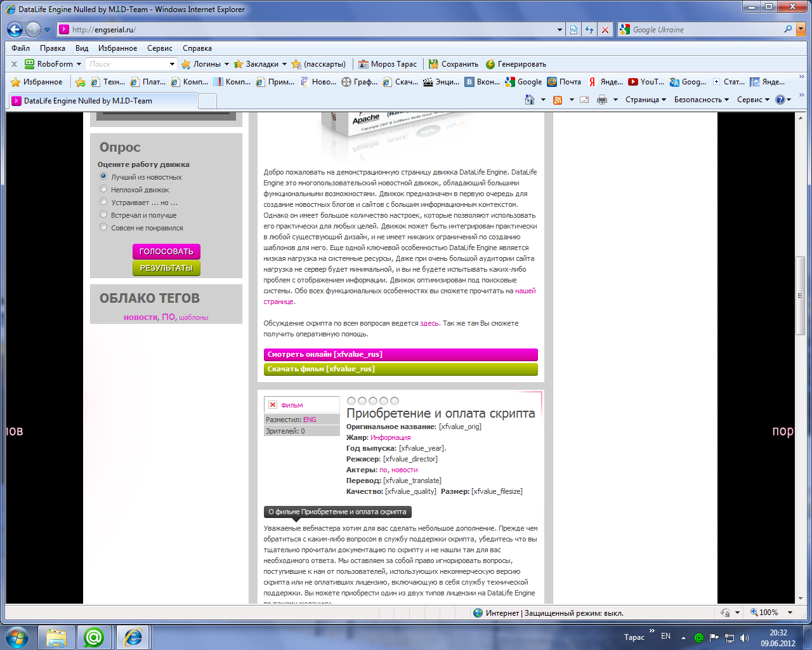Click the Смотреть онлайн pink button
The width and height of the screenshot is (812, 650).
point(401,354)
